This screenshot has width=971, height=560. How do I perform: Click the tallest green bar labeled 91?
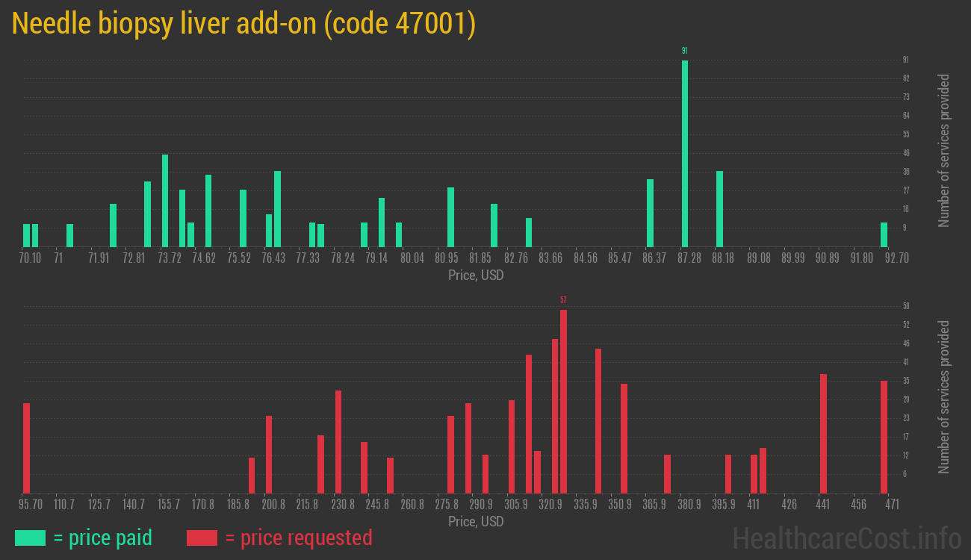coord(685,153)
